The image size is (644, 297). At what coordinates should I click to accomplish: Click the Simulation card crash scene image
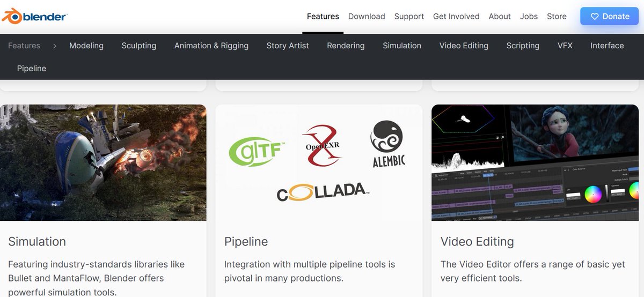point(103,162)
